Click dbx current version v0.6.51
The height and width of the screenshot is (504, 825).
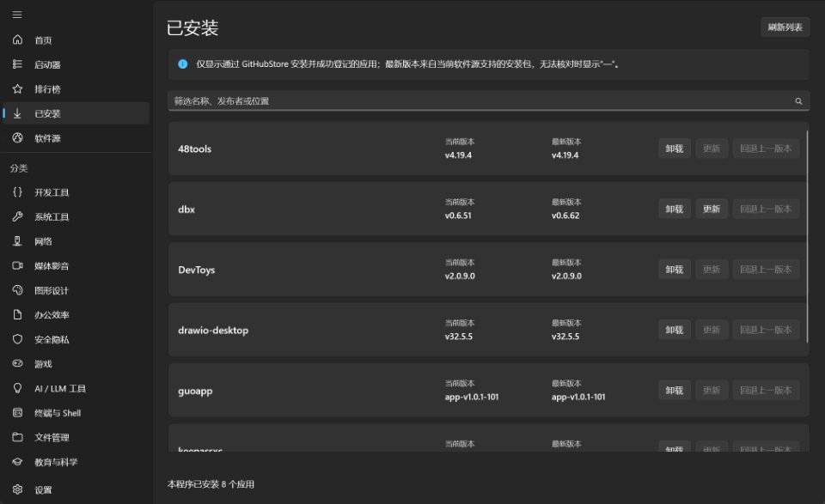coord(458,216)
